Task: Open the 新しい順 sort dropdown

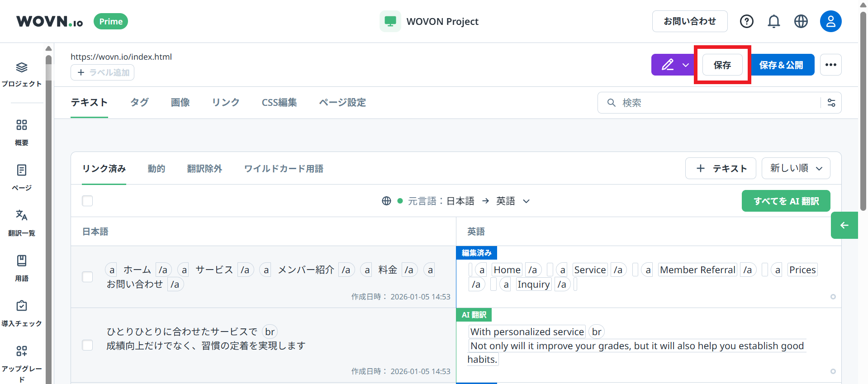Action: click(x=796, y=168)
